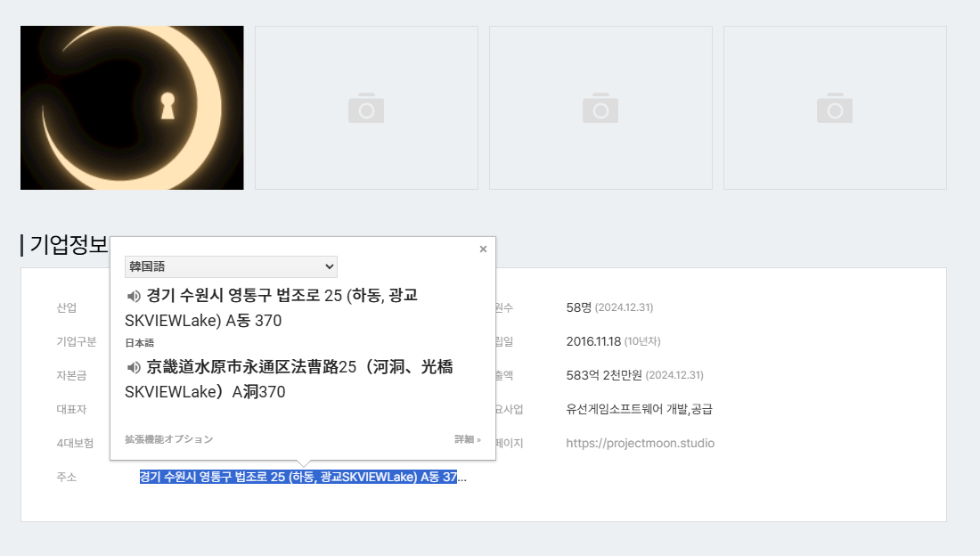Play Japanese translation speaker icon
Screen dimensions: 980x556
click(133, 367)
